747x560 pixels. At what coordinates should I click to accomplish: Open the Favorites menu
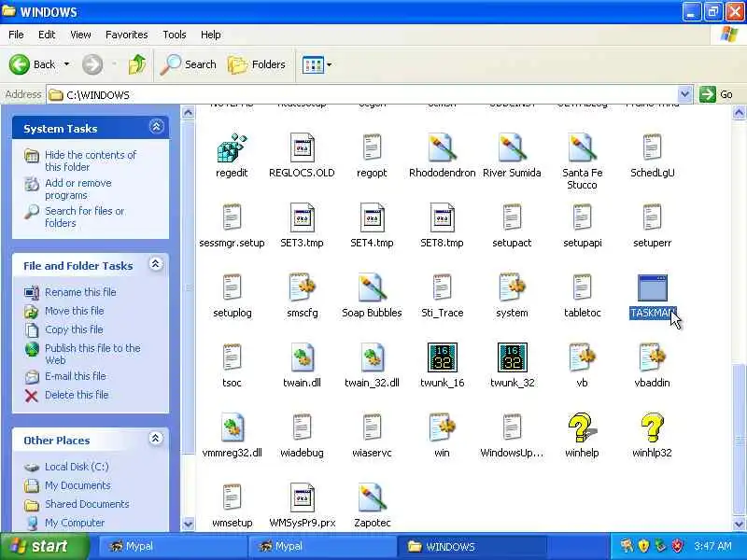coord(127,35)
